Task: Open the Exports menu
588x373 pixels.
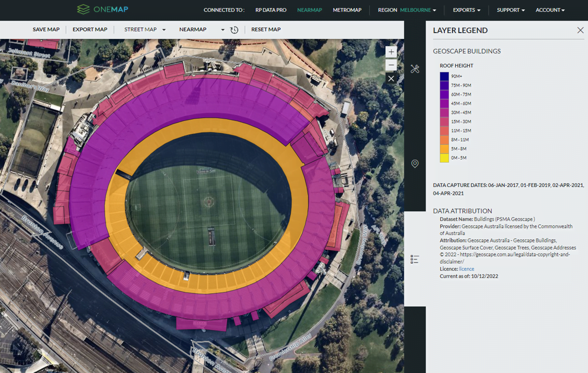Action: click(466, 10)
